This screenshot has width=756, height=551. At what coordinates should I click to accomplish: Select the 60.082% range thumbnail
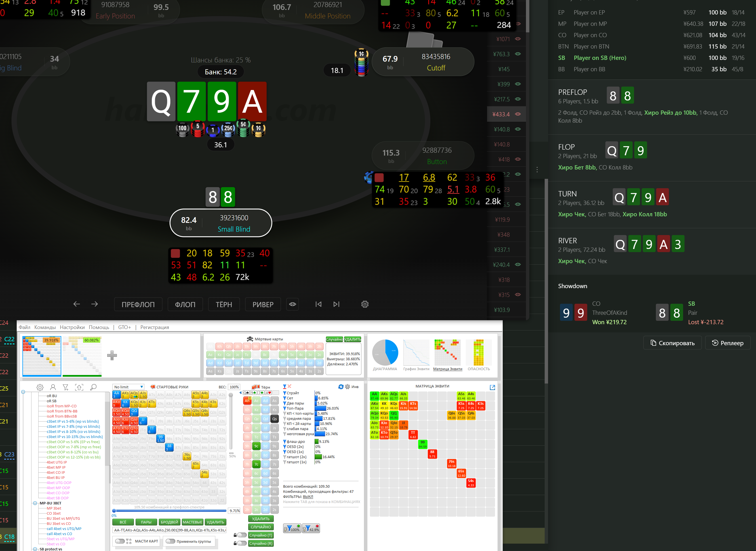pos(82,356)
